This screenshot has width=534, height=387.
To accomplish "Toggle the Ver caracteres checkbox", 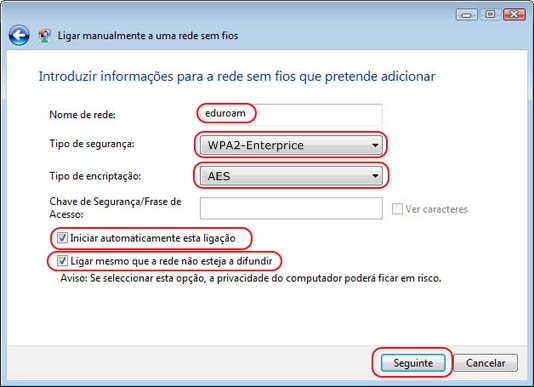I will (x=397, y=209).
